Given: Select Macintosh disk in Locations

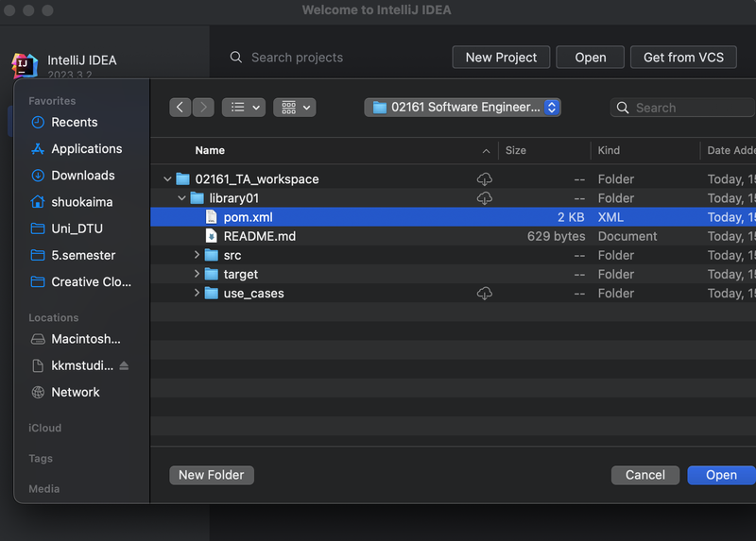Looking at the screenshot, I should (86, 339).
